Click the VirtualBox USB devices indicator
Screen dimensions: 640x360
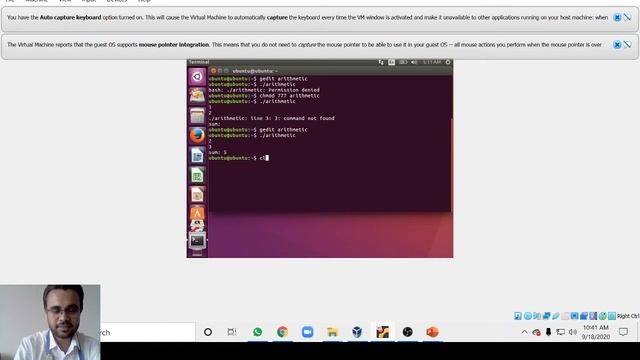coord(556,316)
